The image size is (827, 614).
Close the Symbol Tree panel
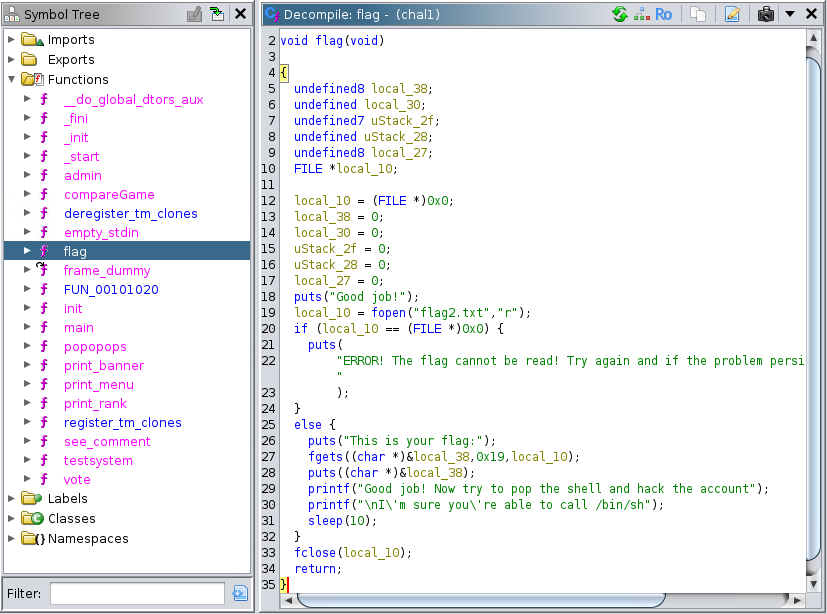click(241, 14)
